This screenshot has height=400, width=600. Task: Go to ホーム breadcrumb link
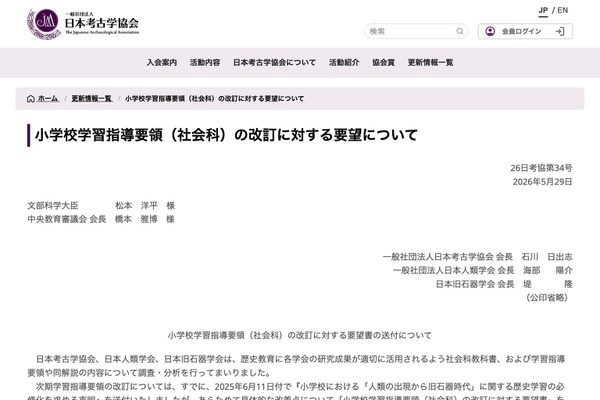tap(48, 99)
